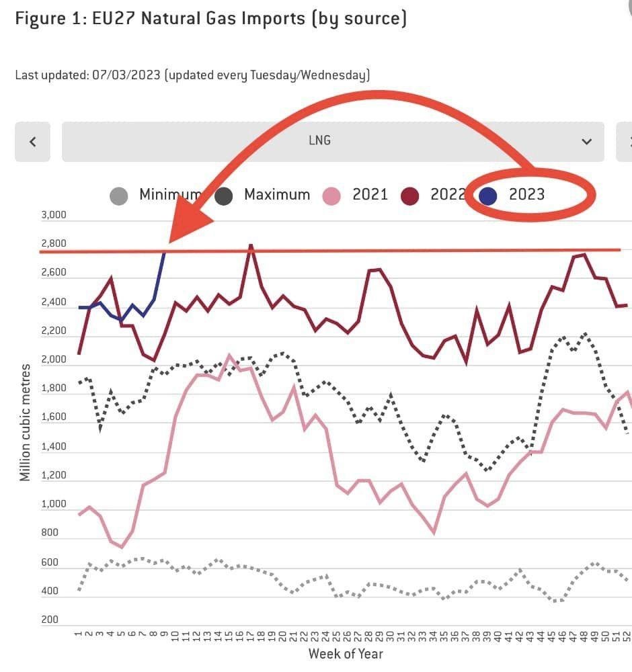This screenshot has width=632, height=672.
Task: Toggle the 2021 series legend label
Action: (x=370, y=195)
